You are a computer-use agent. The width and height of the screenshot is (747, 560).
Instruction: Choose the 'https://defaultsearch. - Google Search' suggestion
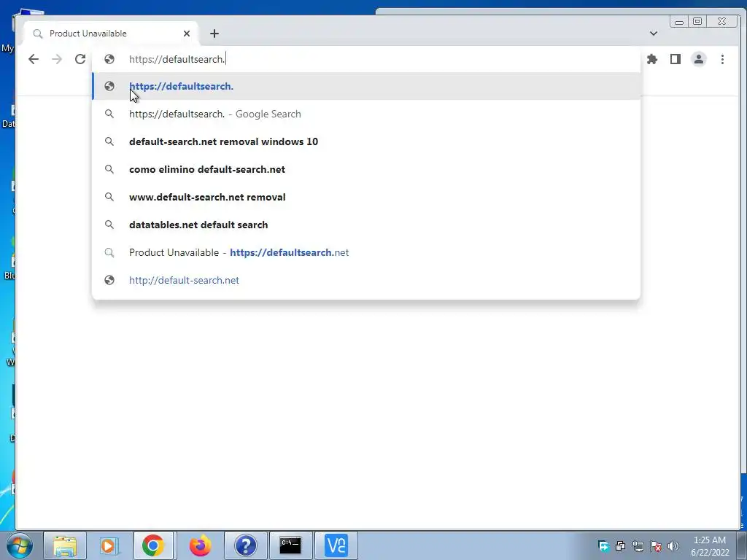point(366,114)
